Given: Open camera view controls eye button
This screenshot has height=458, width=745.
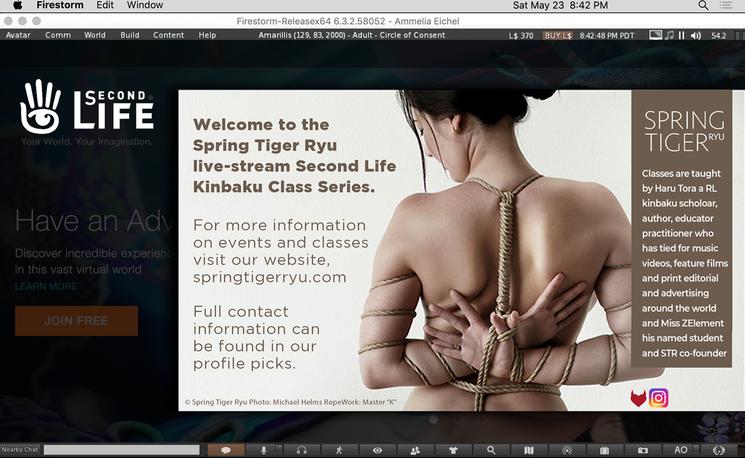Looking at the screenshot, I should tap(377, 450).
